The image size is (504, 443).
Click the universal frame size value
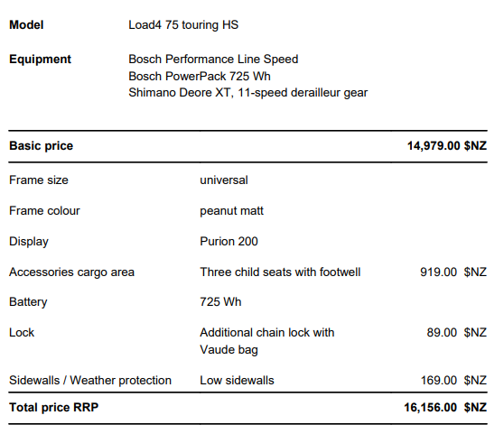[224, 180]
